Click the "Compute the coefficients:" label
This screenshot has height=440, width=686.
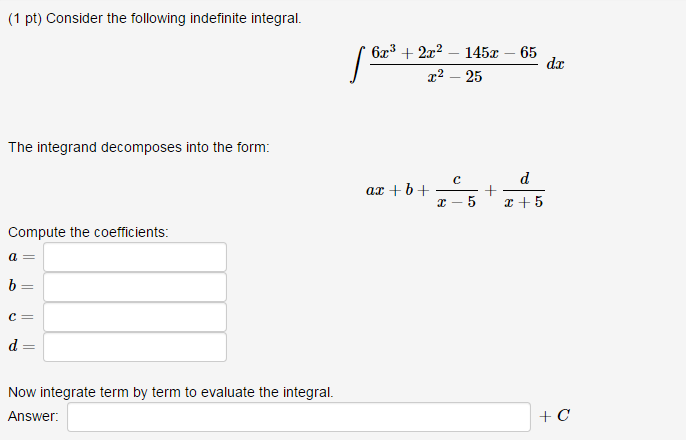[88, 232]
